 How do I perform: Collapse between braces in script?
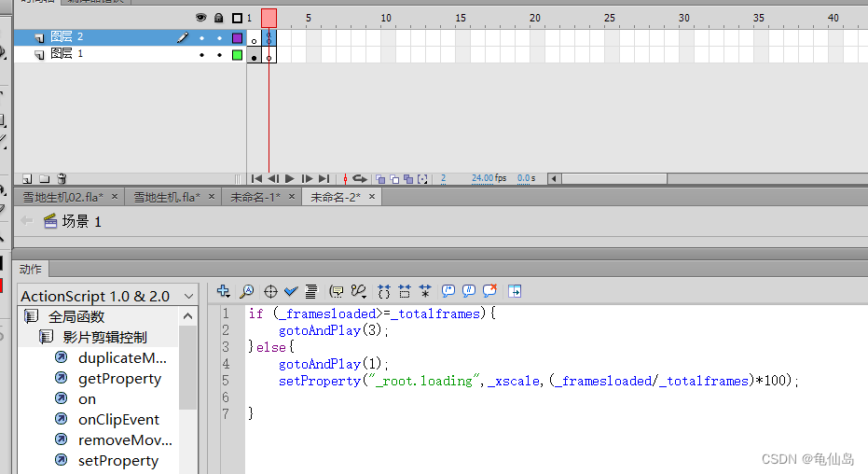(x=383, y=291)
